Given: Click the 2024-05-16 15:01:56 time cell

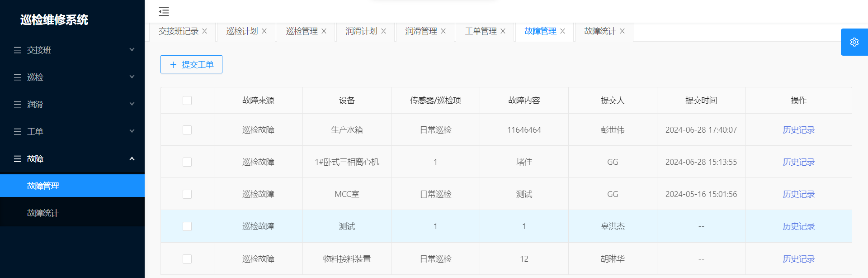Looking at the screenshot, I should click(701, 194).
